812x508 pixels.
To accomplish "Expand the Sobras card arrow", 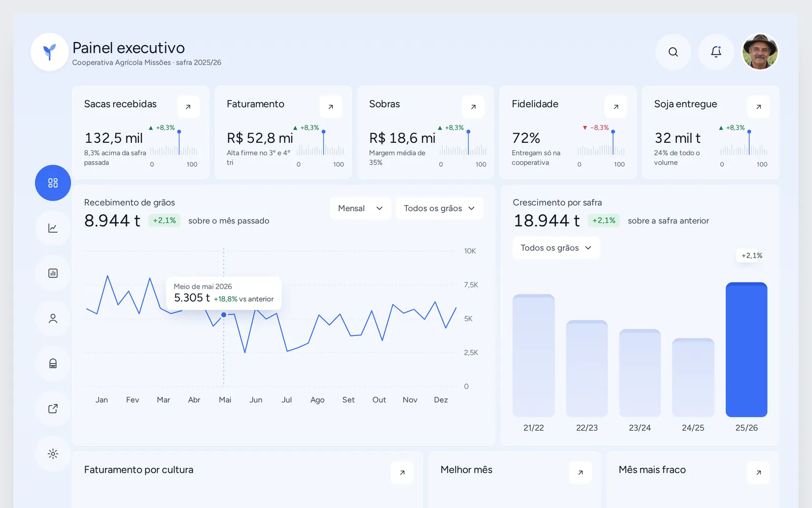I will tap(473, 107).
